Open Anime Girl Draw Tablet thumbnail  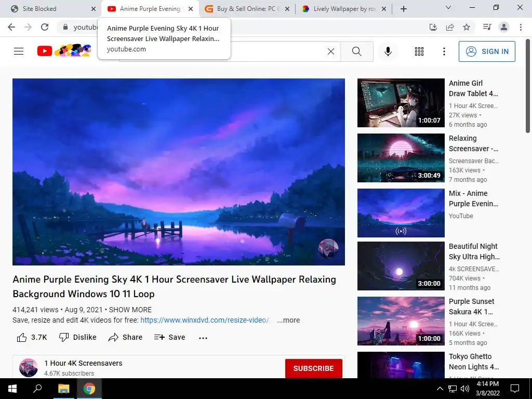tap(401, 103)
